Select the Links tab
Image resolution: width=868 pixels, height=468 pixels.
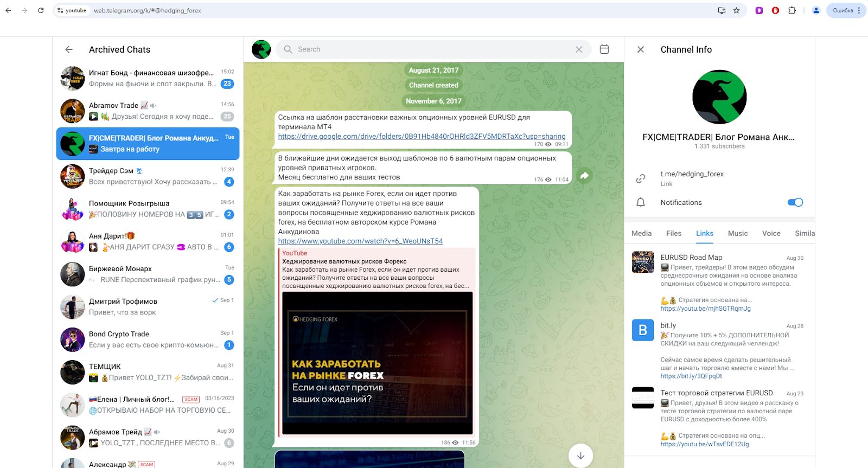click(705, 233)
